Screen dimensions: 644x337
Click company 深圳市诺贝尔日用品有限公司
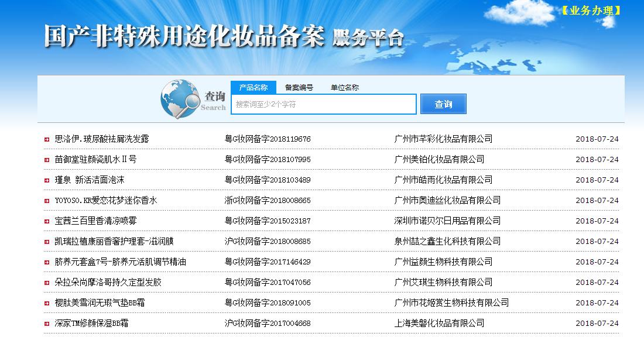pyautogui.click(x=448, y=221)
